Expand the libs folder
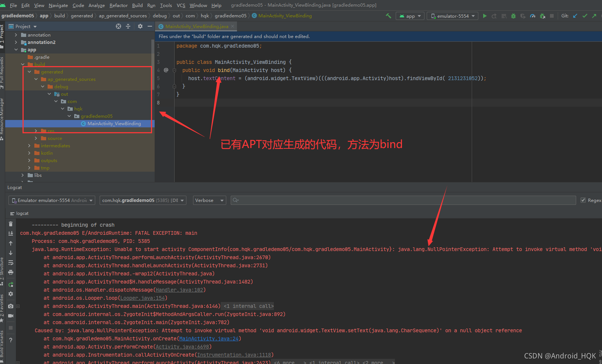This screenshot has width=602, height=364. [23, 175]
